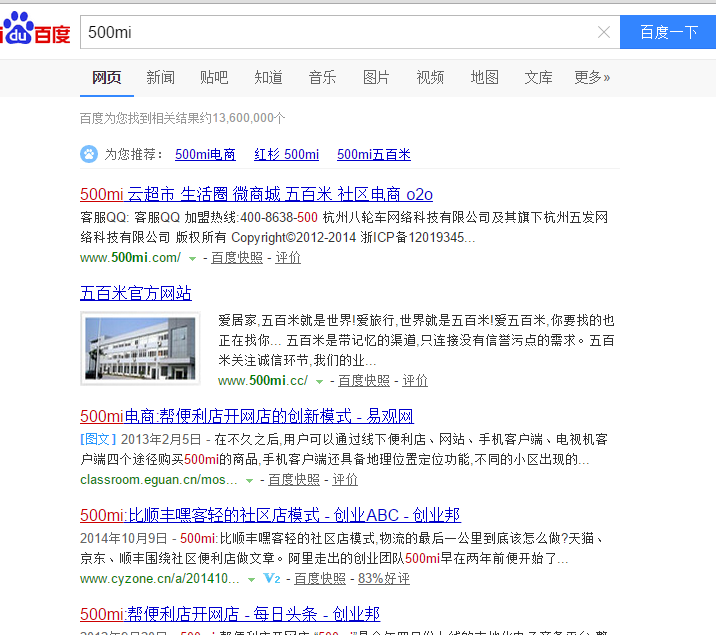Click the building thumbnail image

[x=140, y=348]
